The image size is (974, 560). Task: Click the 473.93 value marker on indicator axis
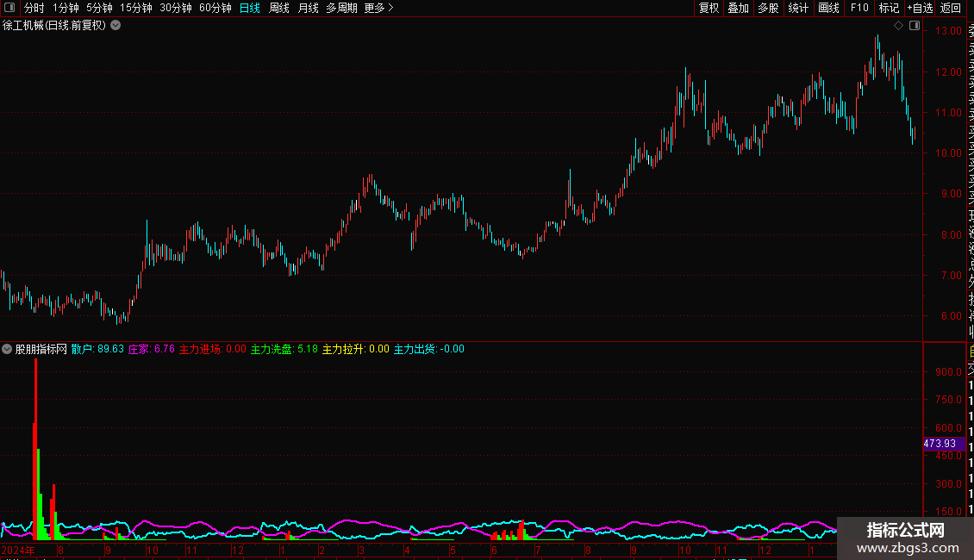coord(944,444)
